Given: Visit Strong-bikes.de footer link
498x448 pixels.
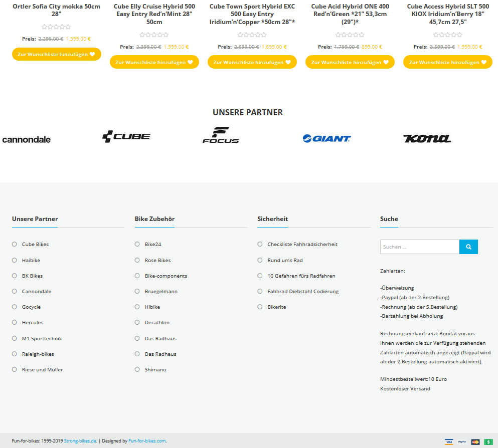Looking at the screenshot, I should (x=80, y=440).
